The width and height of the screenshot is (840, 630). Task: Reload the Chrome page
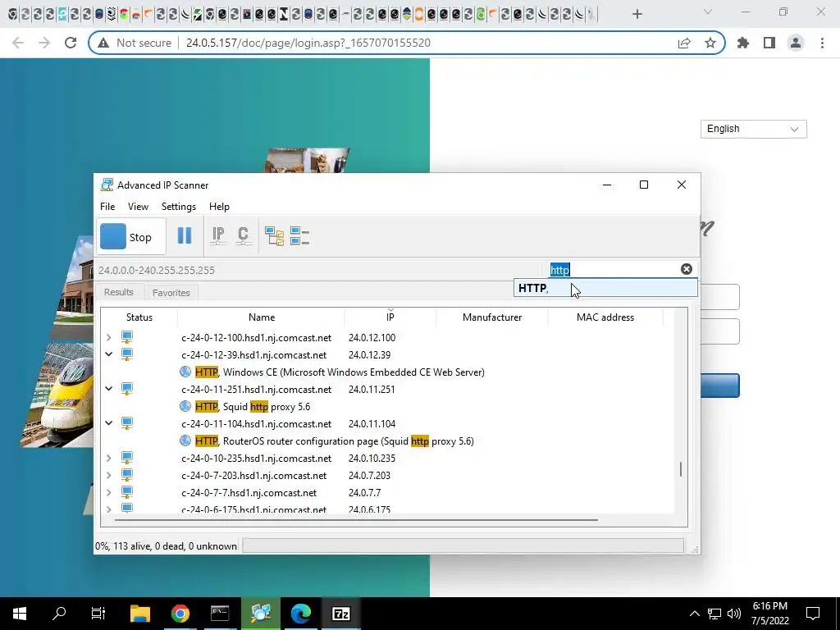71,43
